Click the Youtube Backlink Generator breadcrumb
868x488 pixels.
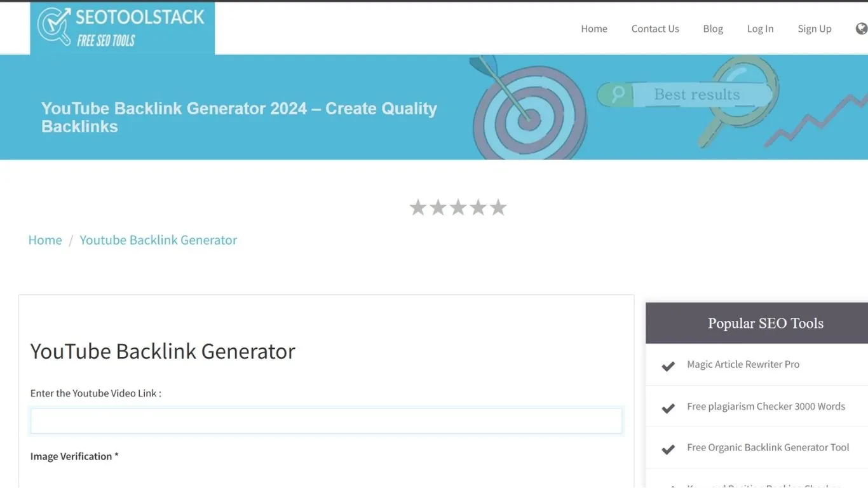click(x=158, y=240)
